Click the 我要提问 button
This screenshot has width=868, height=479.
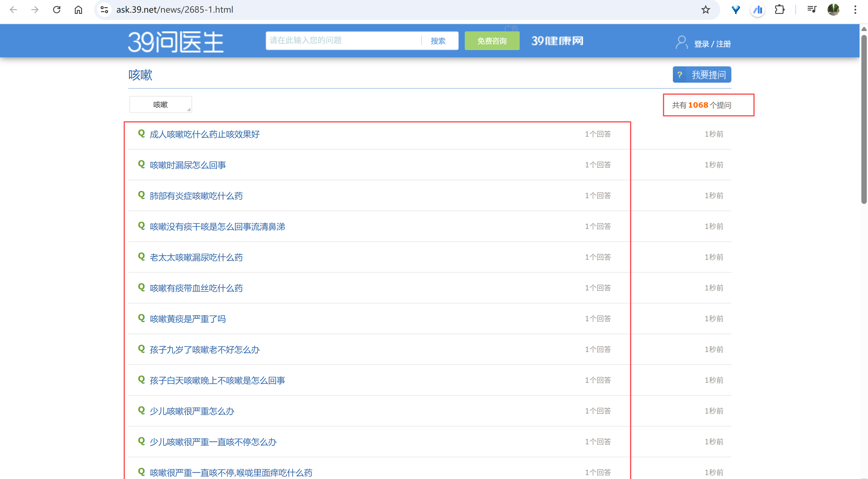point(702,75)
